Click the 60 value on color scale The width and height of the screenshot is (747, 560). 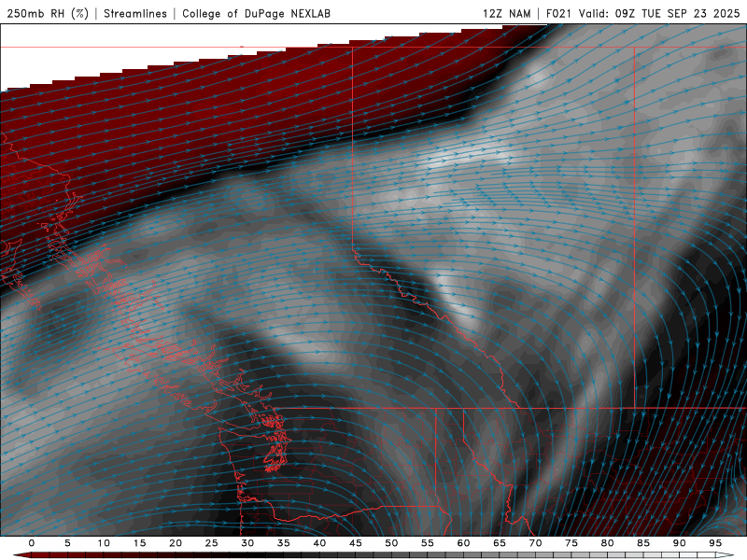click(463, 543)
